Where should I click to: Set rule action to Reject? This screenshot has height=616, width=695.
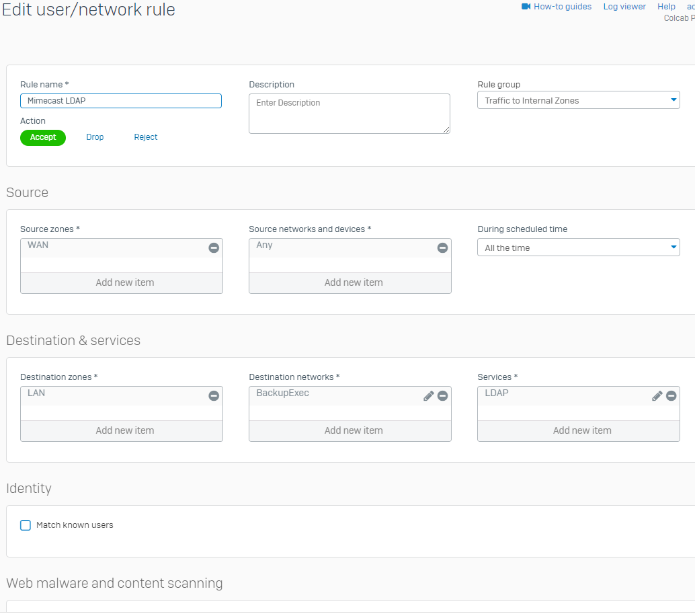point(146,137)
